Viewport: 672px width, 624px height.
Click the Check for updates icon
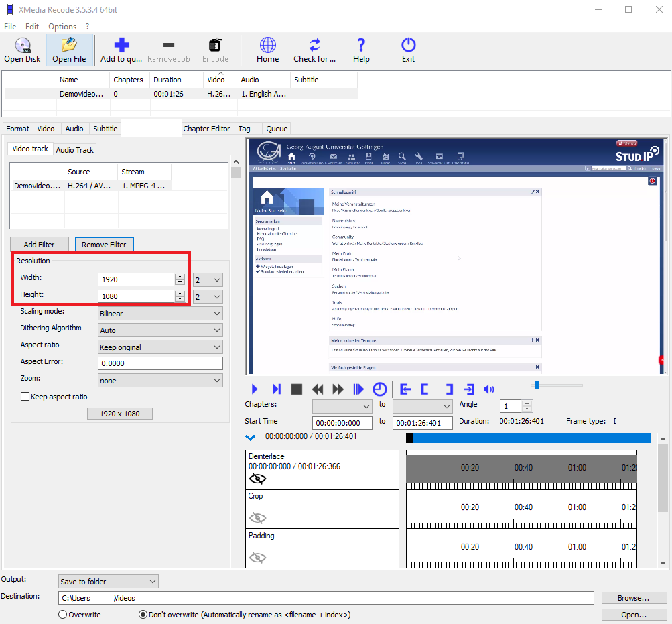(x=314, y=46)
